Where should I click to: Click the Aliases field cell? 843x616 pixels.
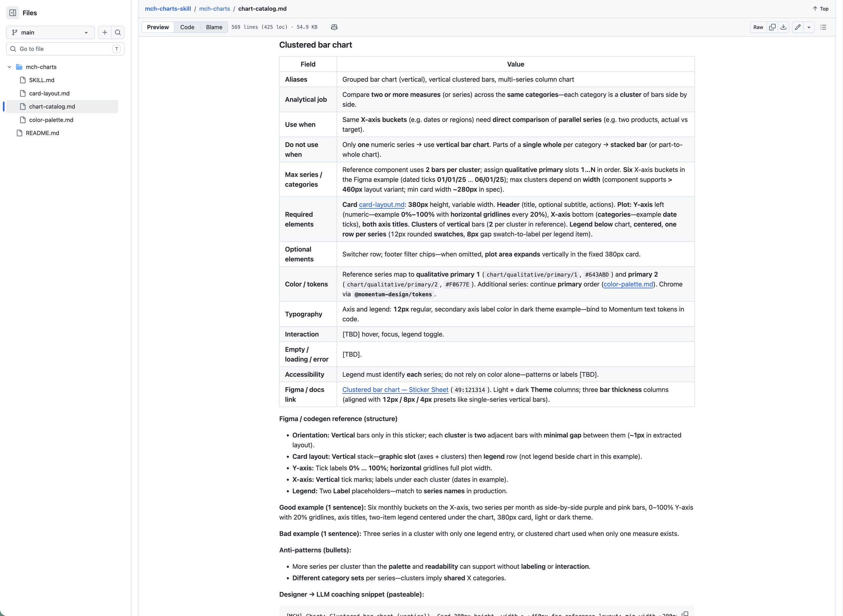pyautogui.click(x=308, y=80)
